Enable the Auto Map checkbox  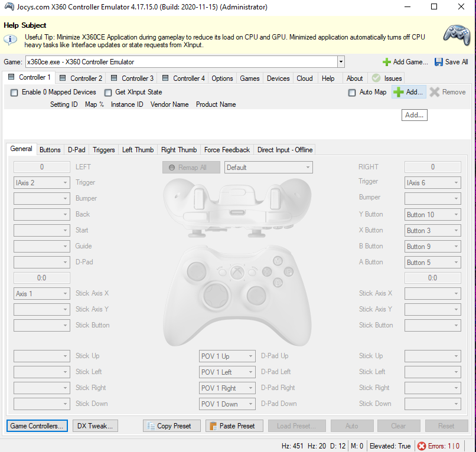point(352,93)
